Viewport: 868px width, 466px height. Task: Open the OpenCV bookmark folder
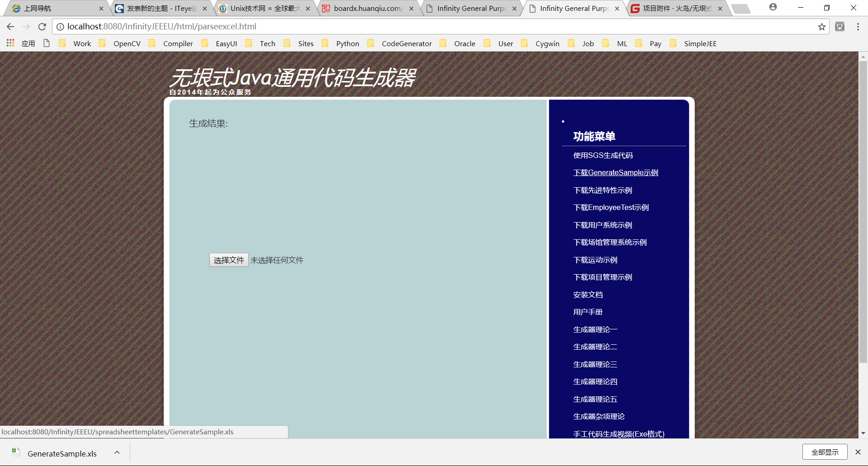(x=120, y=43)
